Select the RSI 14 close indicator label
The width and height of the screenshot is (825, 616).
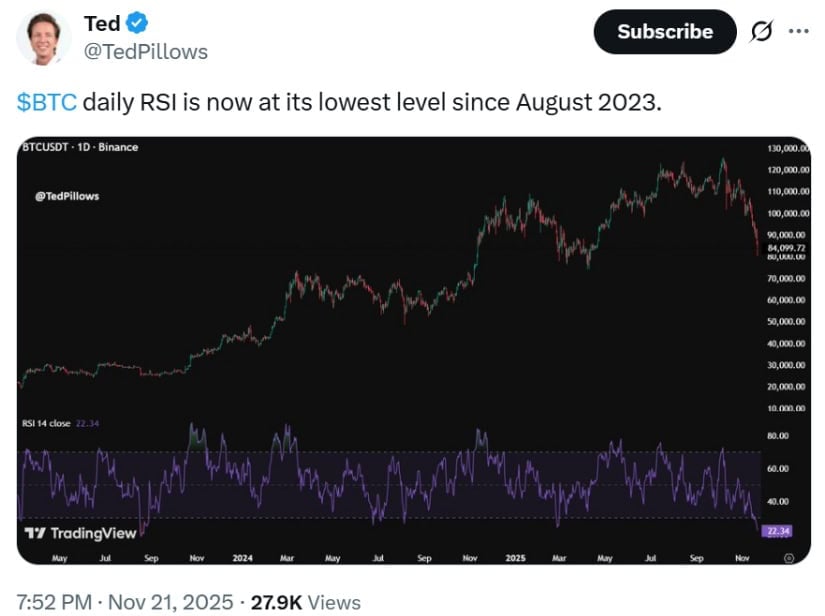(x=46, y=424)
